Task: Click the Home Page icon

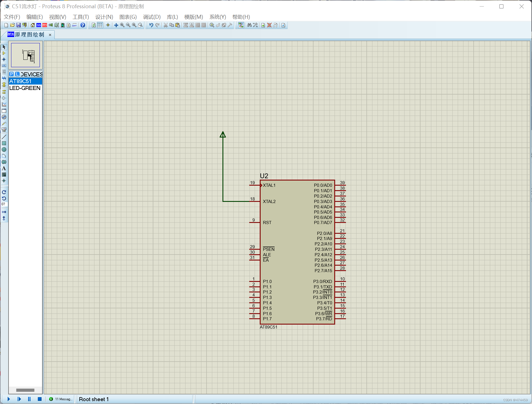Action: click(x=33, y=25)
